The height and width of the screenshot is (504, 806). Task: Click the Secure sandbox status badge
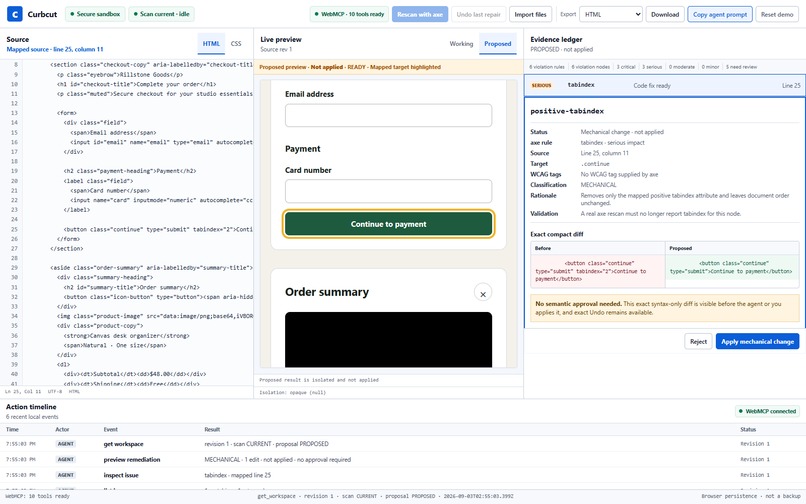(95, 14)
